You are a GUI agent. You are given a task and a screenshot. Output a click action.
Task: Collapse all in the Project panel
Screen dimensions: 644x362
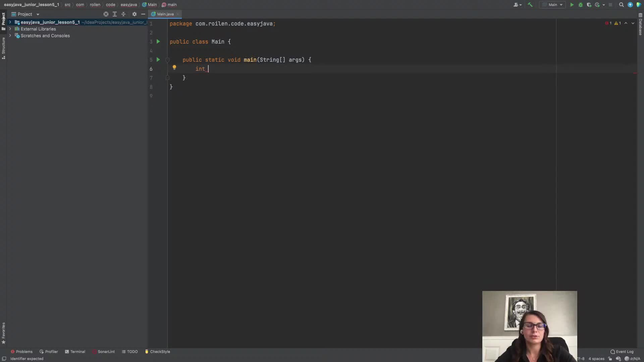click(123, 14)
